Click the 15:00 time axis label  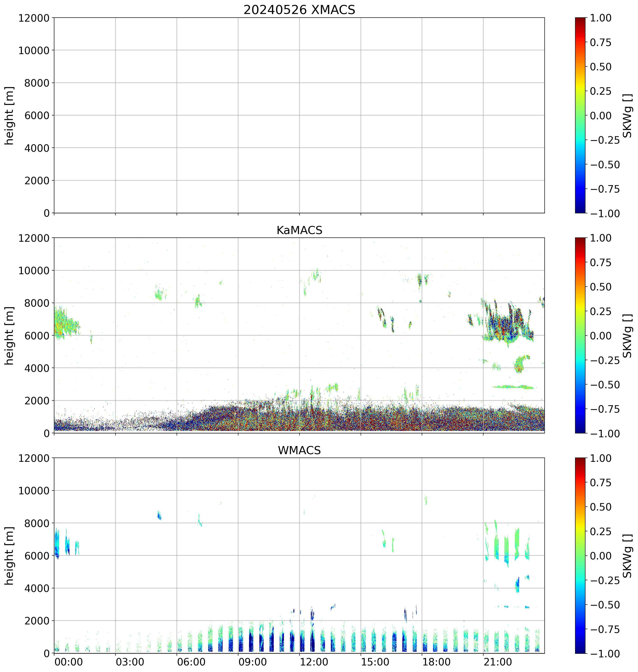click(x=375, y=662)
